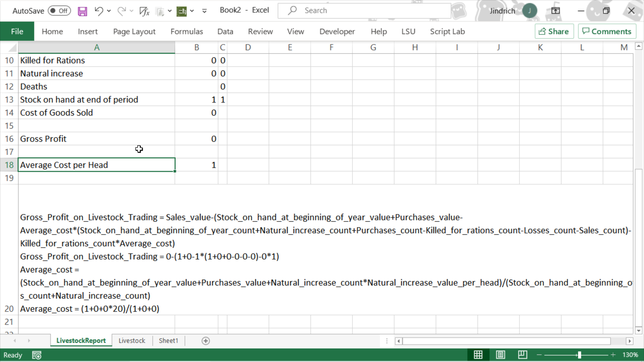This screenshot has height=362, width=644.
Task: Expand the Page Layout ribbon tab
Action: tap(135, 32)
